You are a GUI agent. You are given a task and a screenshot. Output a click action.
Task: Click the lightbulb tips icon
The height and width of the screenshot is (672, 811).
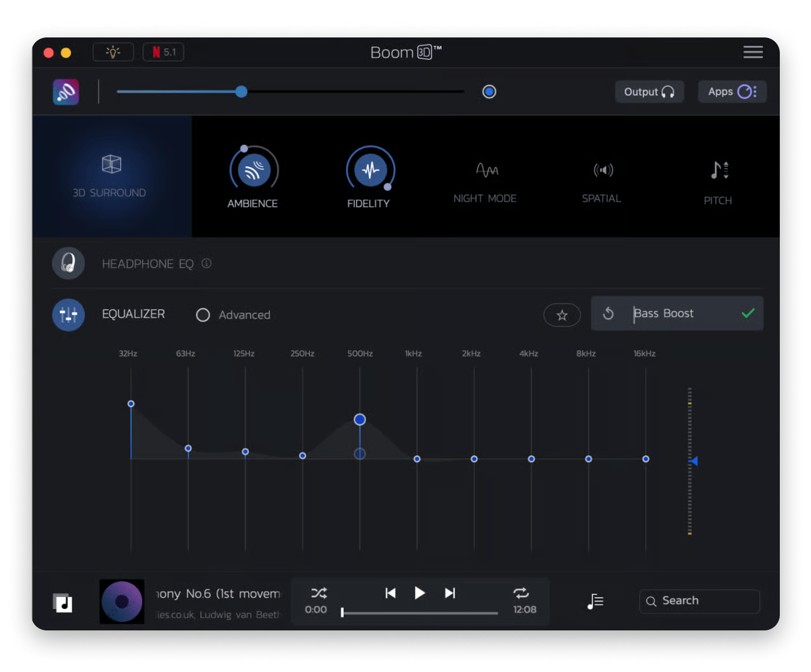pyautogui.click(x=113, y=52)
